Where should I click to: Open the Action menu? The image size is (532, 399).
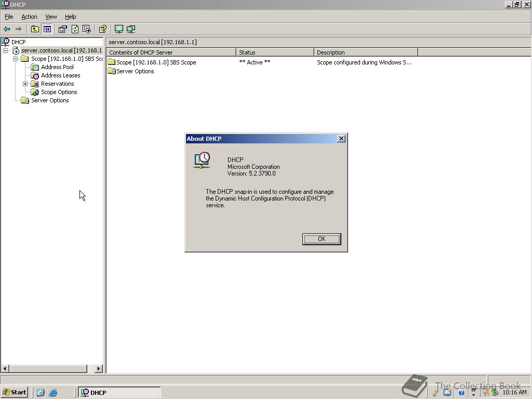point(29,17)
